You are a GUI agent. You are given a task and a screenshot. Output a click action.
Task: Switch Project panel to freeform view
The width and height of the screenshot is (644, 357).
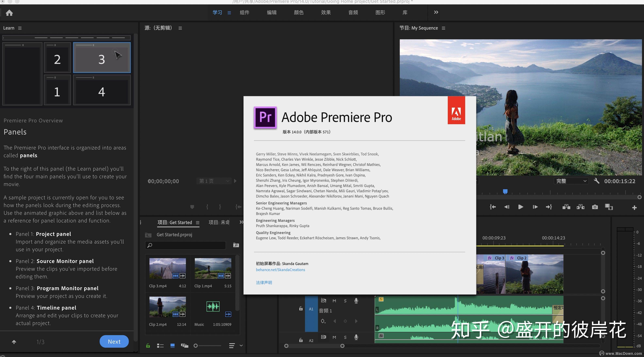point(184,346)
